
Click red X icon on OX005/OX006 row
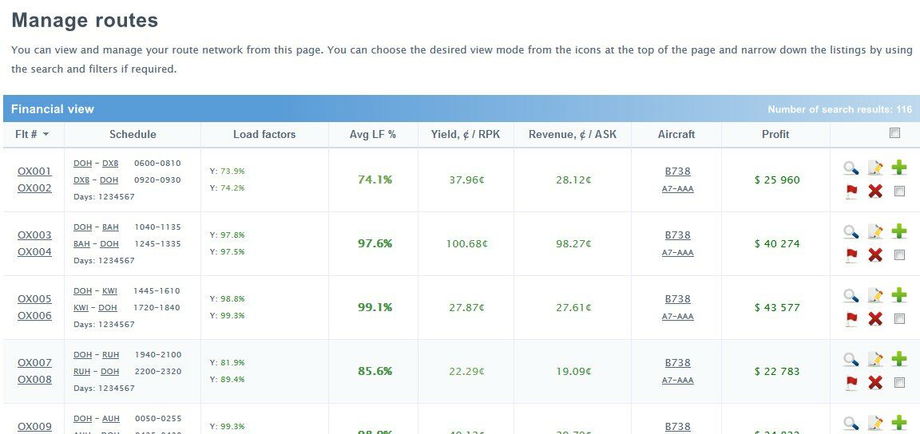pos(876,319)
